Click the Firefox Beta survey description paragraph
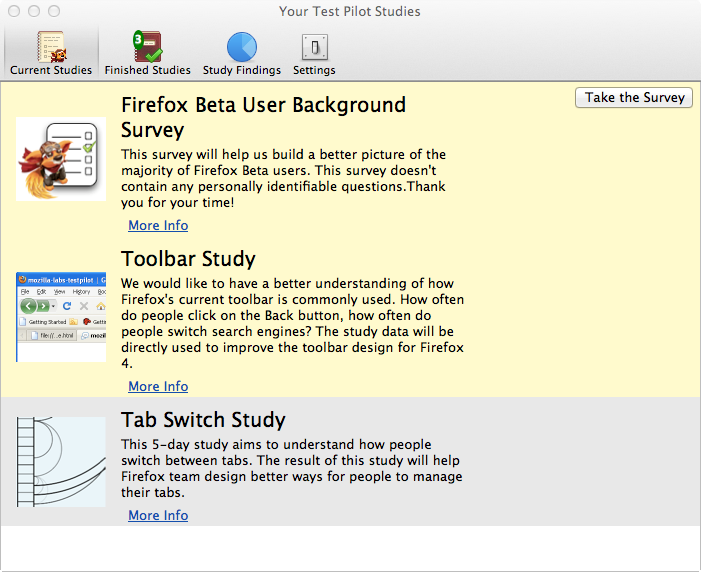This screenshot has height=572, width=701. pos(284,178)
